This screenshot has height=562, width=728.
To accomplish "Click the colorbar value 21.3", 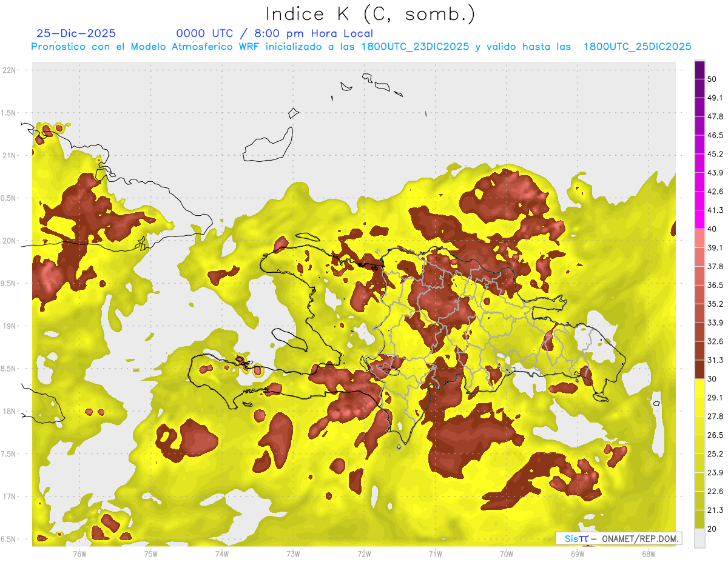I will point(715,510).
